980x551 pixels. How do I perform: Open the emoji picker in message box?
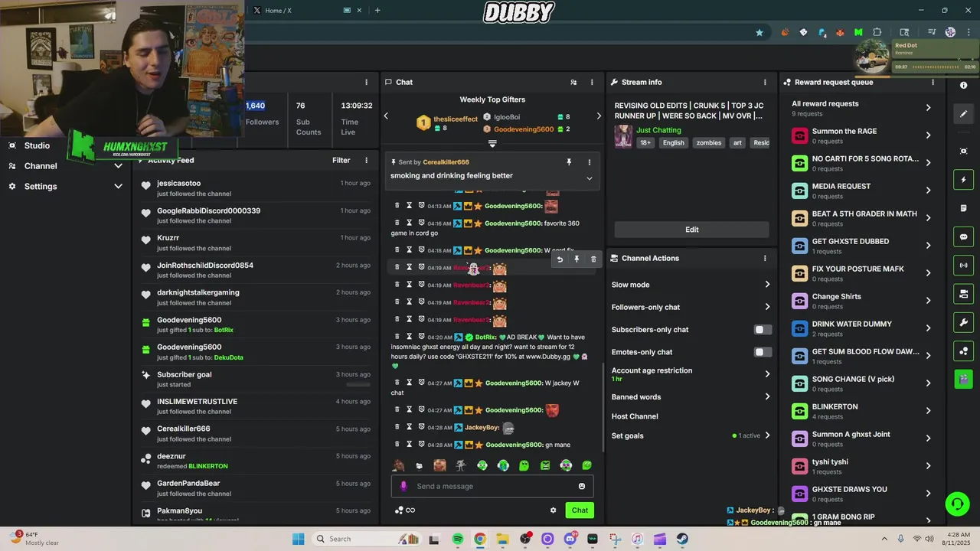(x=582, y=486)
